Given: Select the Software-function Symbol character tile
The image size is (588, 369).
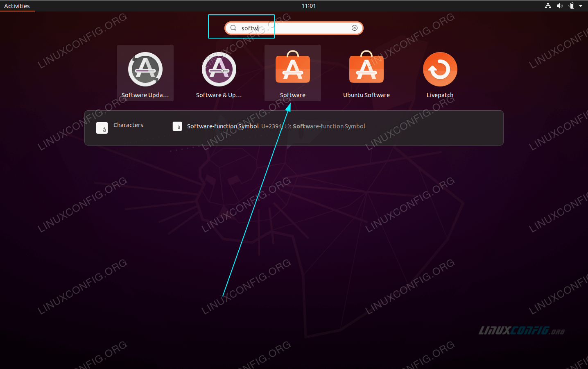Looking at the screenshot, I should pyautogui.click(x=177, y=126).
